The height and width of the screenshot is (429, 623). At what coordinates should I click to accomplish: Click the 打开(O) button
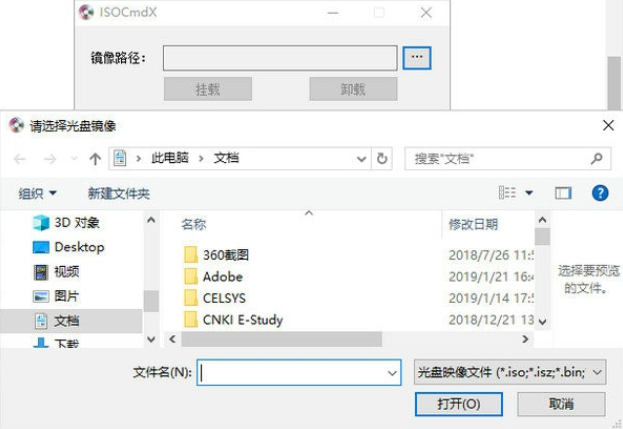click(x=459, y=404)
